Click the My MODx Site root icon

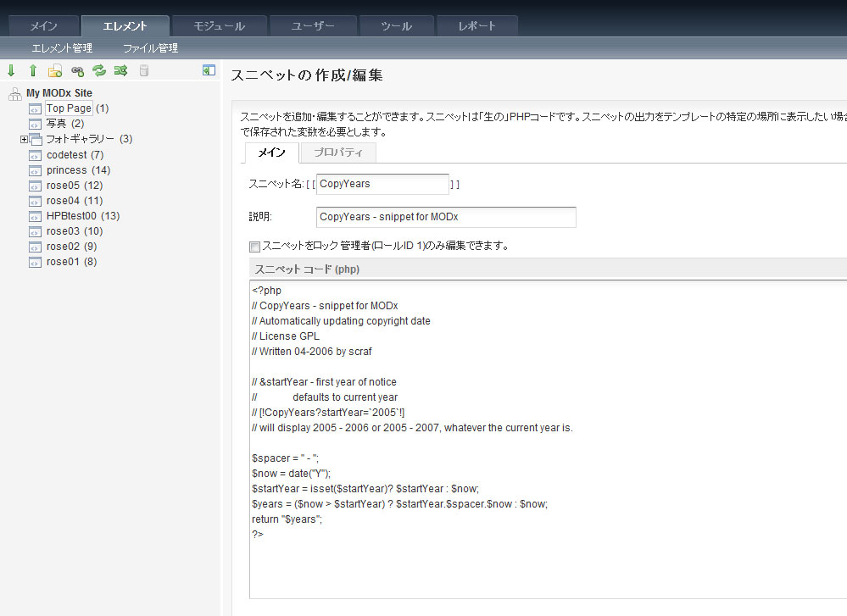14,93
